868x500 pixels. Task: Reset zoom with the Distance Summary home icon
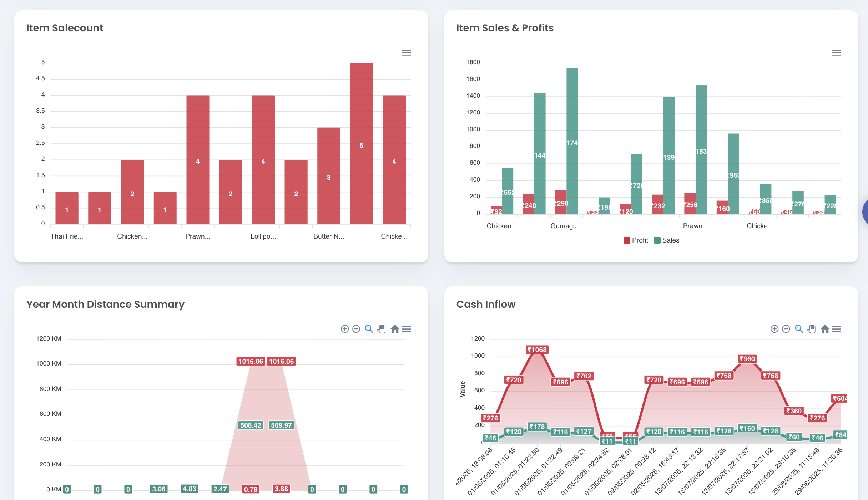[394, 329]
